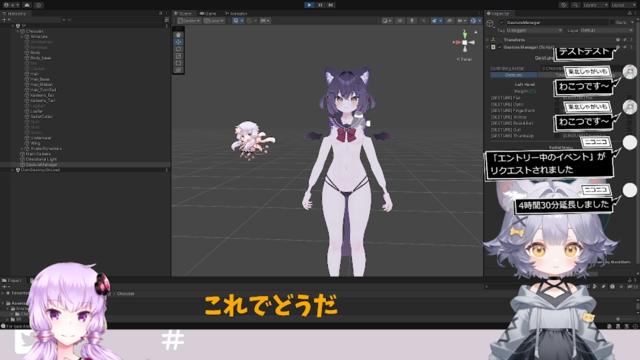Select the Rotate tool in Scene overlay

178,49
